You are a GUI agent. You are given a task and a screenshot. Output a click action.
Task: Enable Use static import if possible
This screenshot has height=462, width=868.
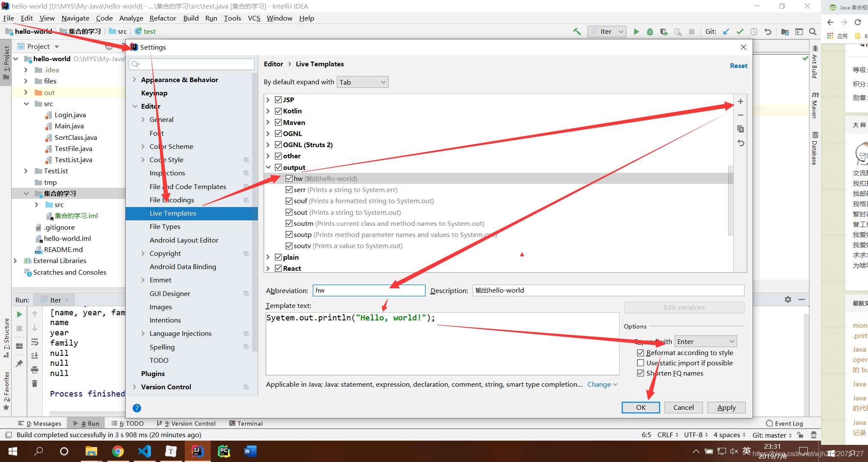[x=641, y=363]
